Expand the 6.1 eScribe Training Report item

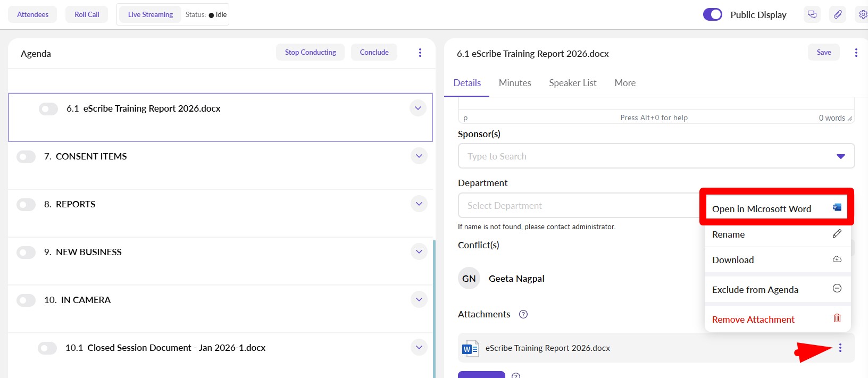(x=418, y=108)
